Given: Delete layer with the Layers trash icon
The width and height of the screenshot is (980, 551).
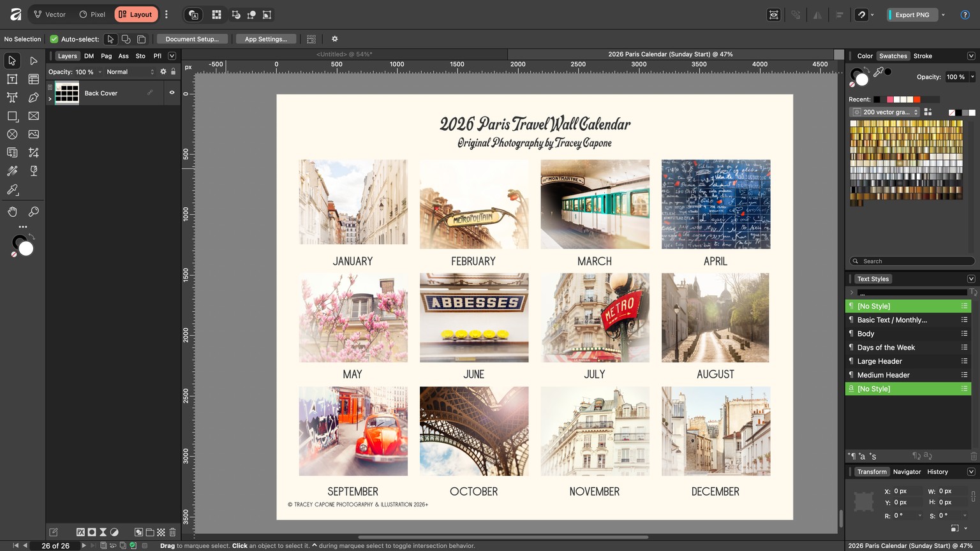Looking at the screenshot, I should 172,532.
